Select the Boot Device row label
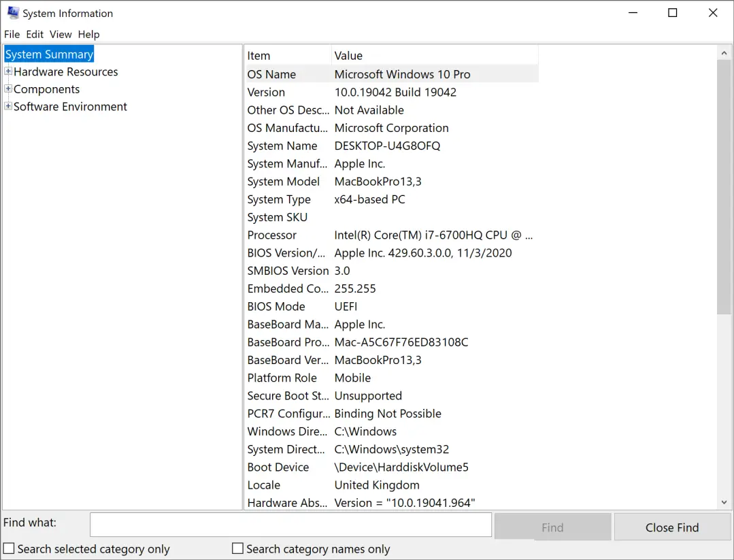Viewport: 734px width, 560px height. coord(278,467)
